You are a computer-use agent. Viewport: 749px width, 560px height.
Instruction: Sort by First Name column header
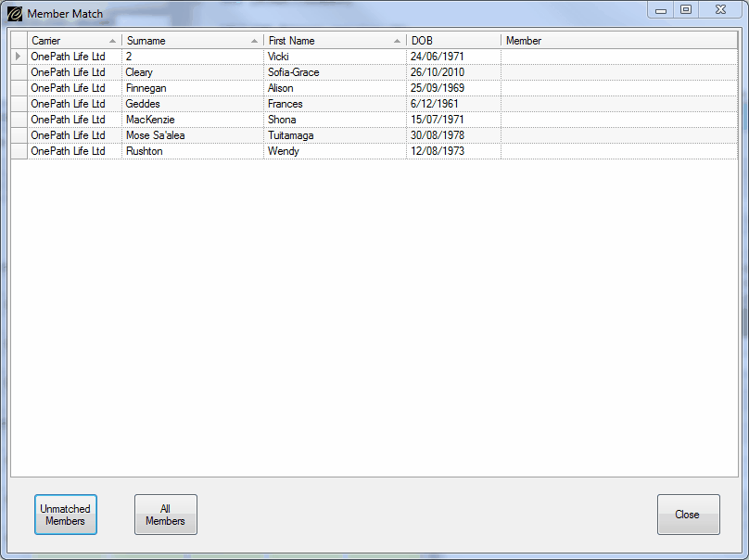point(336,41)
